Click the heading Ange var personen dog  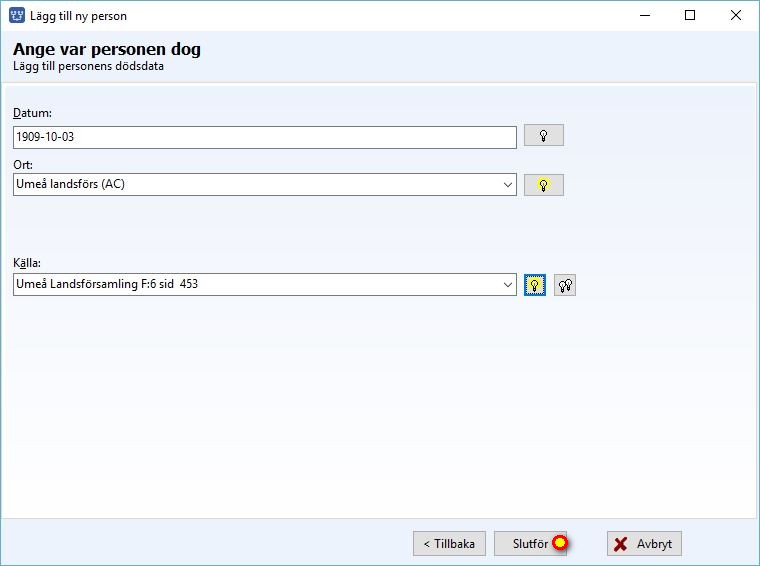click(107, 49)
